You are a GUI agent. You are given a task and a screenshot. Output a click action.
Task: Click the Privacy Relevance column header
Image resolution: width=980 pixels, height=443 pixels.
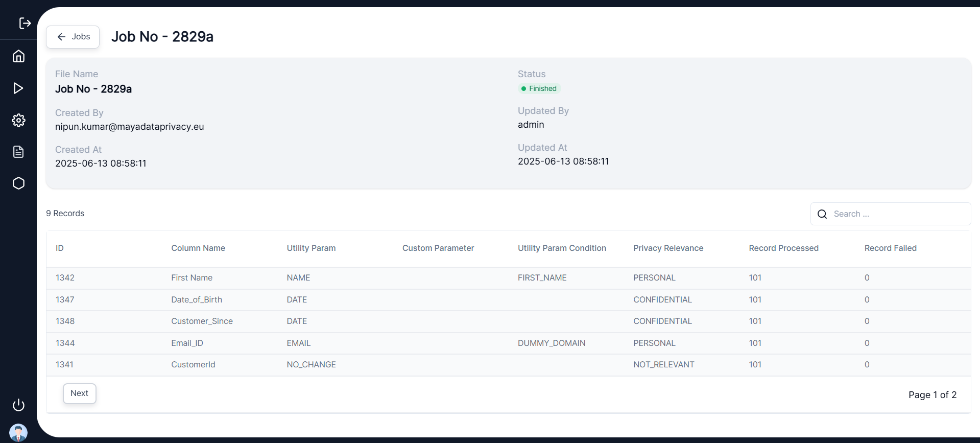(x=668, y=248)
